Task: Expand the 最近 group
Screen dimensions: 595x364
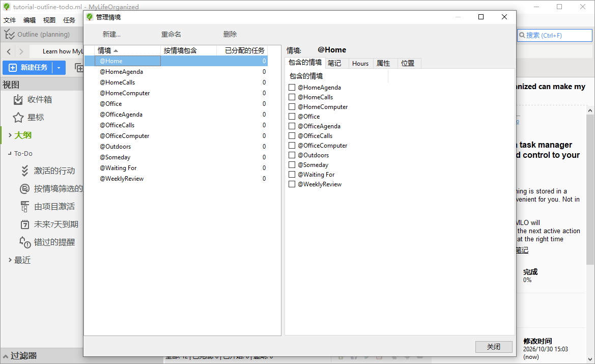Action: [x=10, y=260]
